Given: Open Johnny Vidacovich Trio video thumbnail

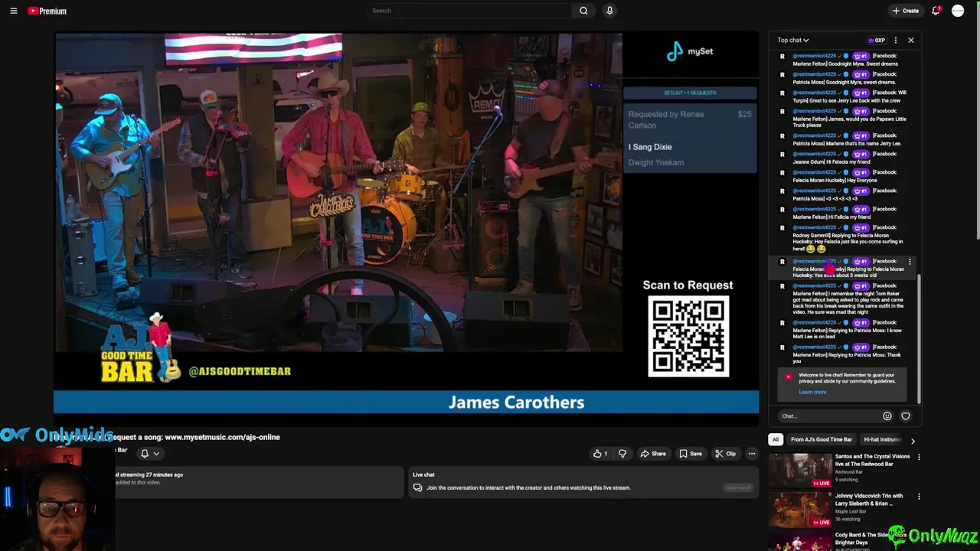Looking at the screenshot, I should 800,510.
